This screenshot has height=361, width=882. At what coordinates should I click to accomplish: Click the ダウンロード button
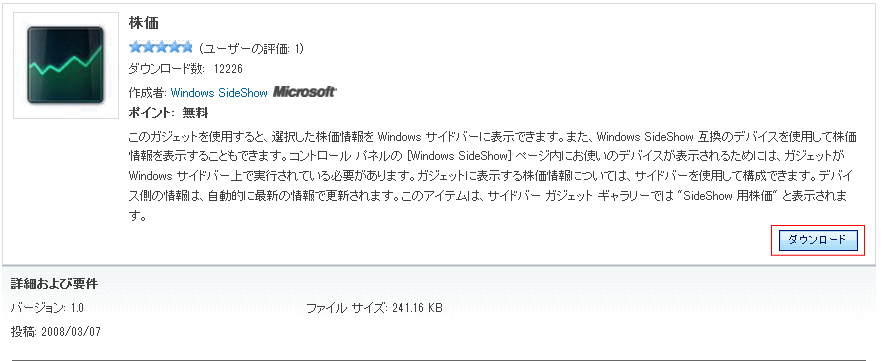[817, 241]
